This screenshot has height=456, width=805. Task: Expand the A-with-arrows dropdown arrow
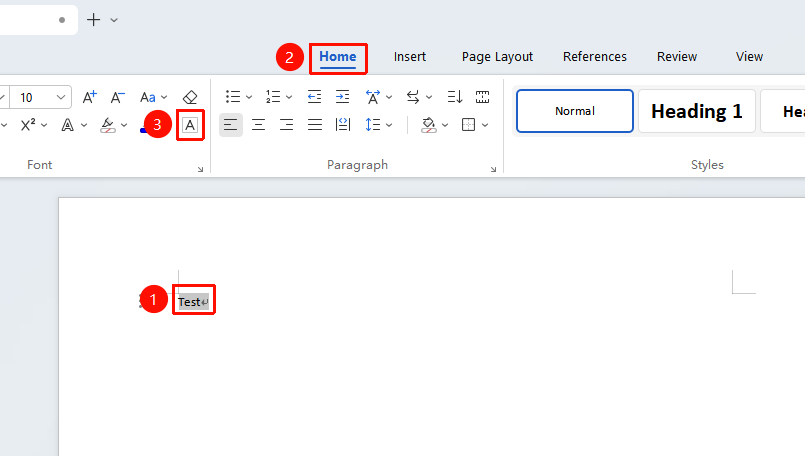click(389, 97)
